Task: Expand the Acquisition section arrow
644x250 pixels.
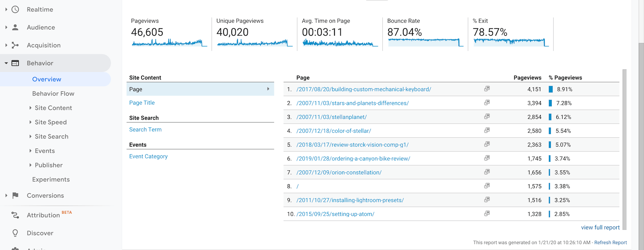Action: (x=6, y=45)
